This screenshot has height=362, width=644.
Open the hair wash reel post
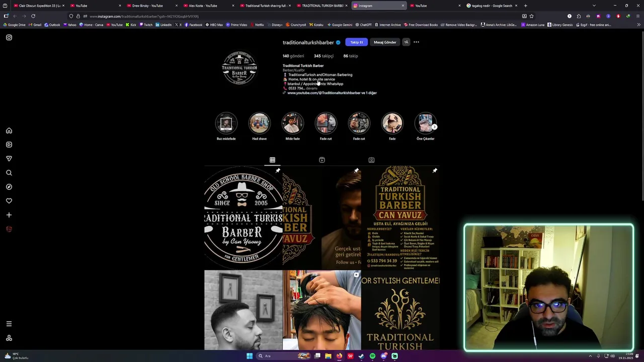[322, 310]
